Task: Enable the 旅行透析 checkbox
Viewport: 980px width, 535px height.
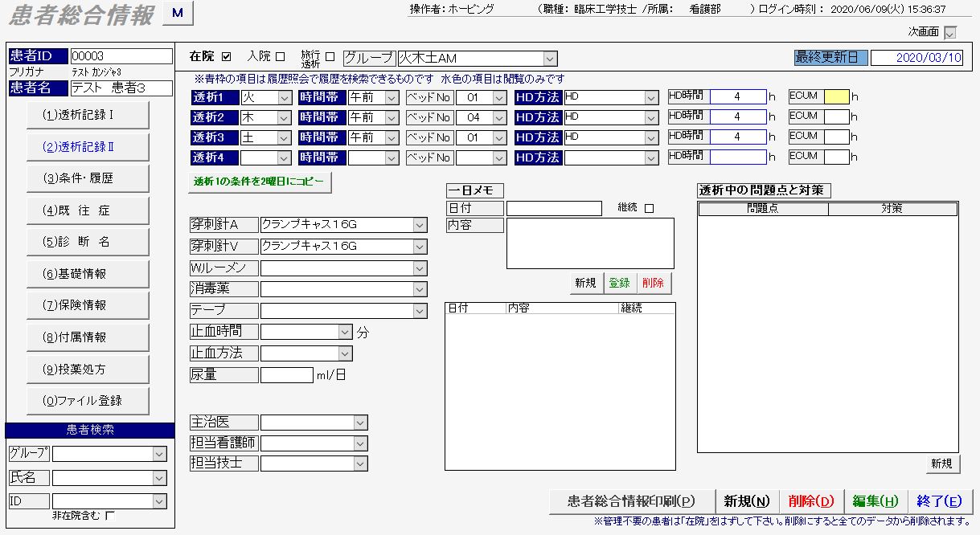Action: (x=330, y=56)
